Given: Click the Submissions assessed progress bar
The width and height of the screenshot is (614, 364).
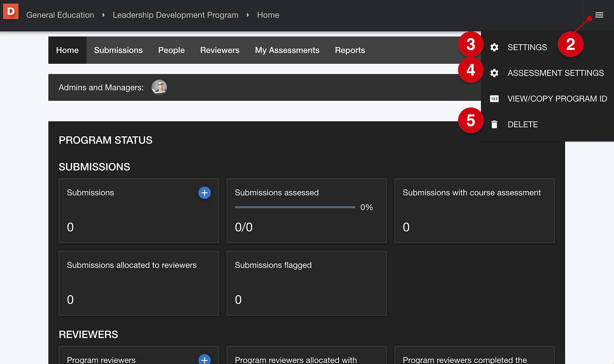Looking at the screenshot, I should pyautogui.click(x=295, y=207).
